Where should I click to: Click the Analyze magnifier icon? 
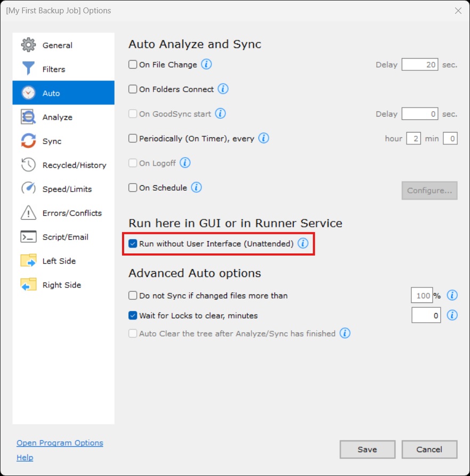click(x=28, y=117)
